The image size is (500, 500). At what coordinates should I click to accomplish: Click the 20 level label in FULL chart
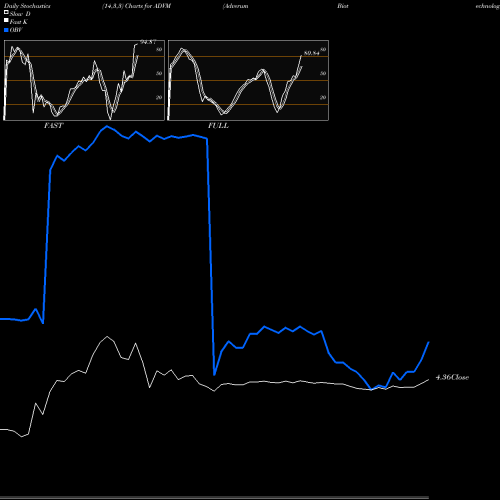point(323,97)
